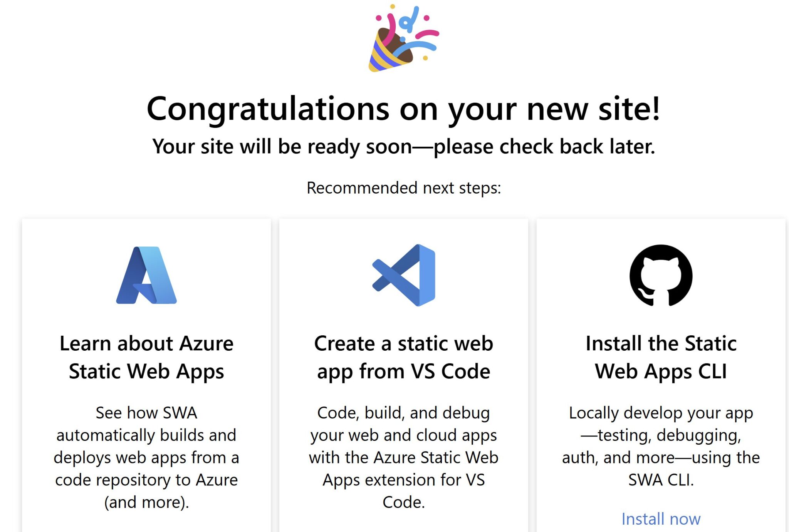The height and width of the screenshot is (532, 789).
Task: Click the "Code, build, and debug" description text
Action: point(404,457)
